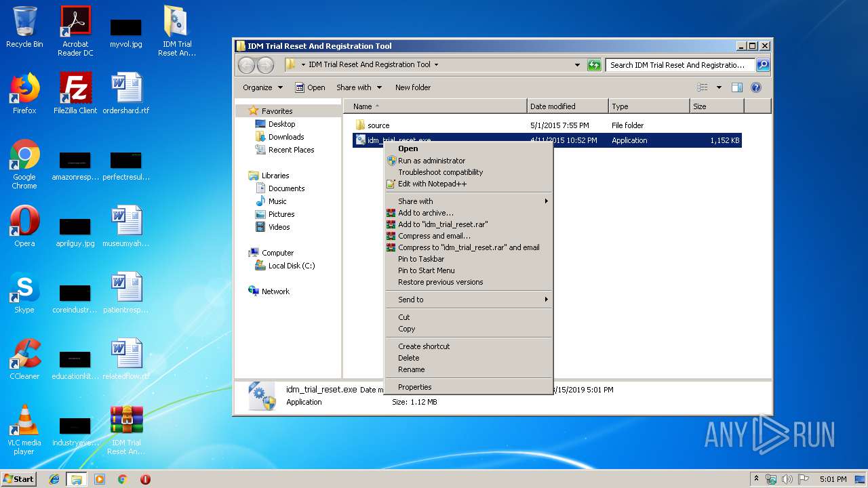868x488 pixels.
Task: Open Recycle Bin desktop icon
Action: (x=24, y=27)
